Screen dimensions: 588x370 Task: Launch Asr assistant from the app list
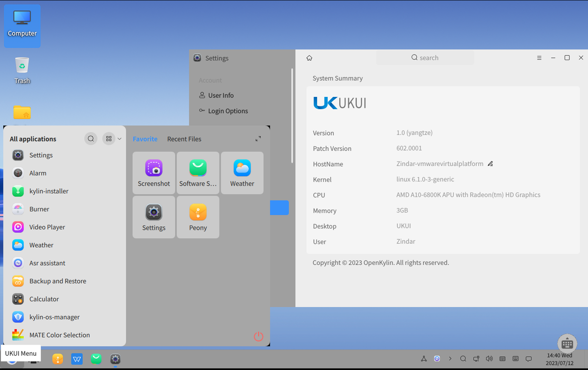[65, 263]
